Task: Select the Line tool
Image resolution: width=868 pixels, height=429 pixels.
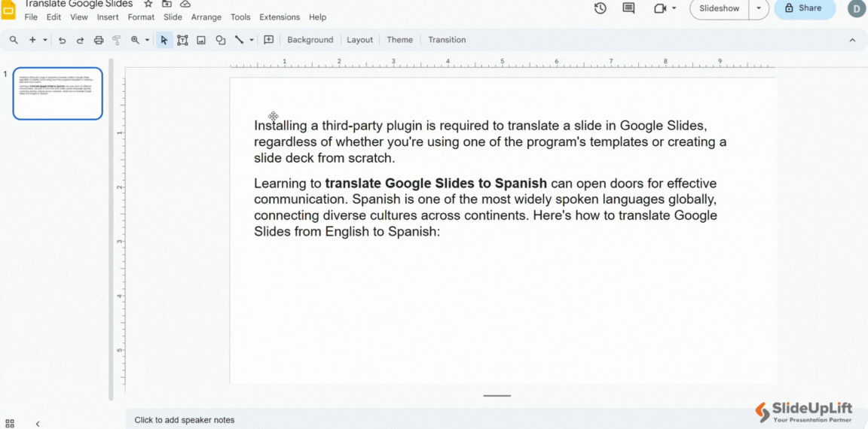Action: [x=239, y=40]
